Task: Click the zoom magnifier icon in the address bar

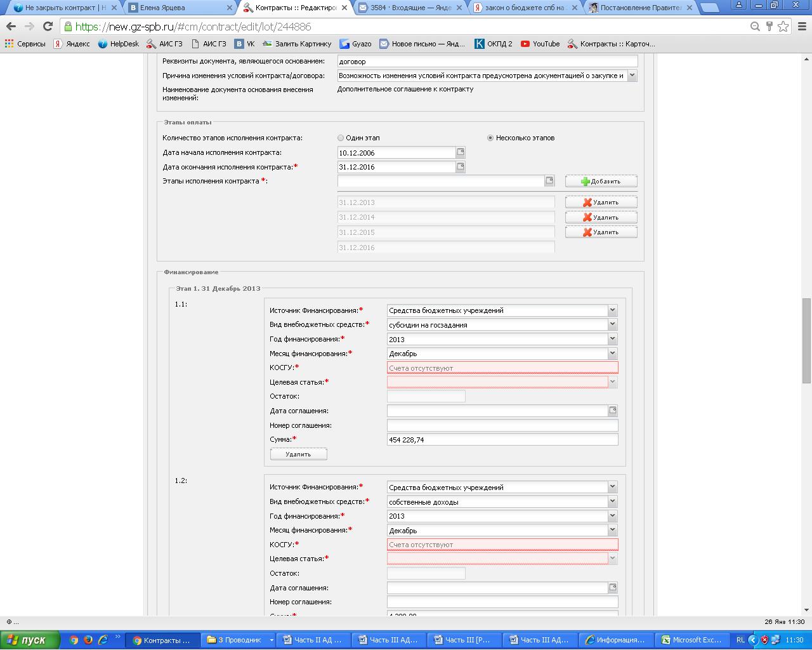Action: tap(755, 27)
